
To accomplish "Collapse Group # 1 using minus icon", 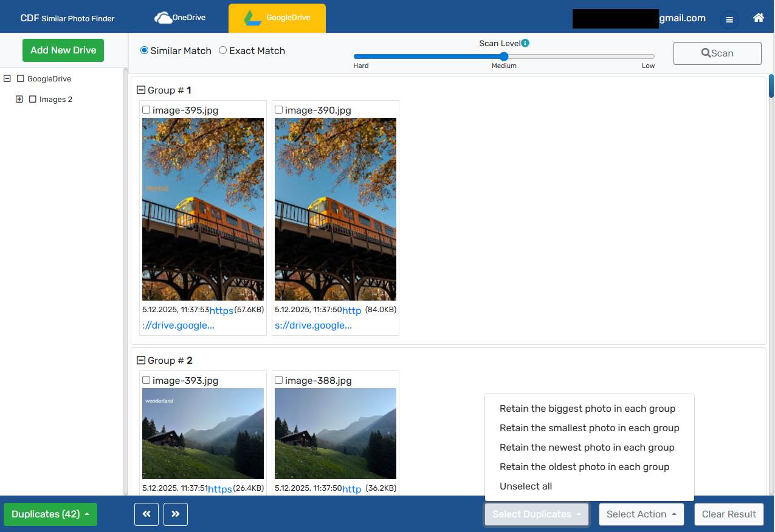I will 141,90.
